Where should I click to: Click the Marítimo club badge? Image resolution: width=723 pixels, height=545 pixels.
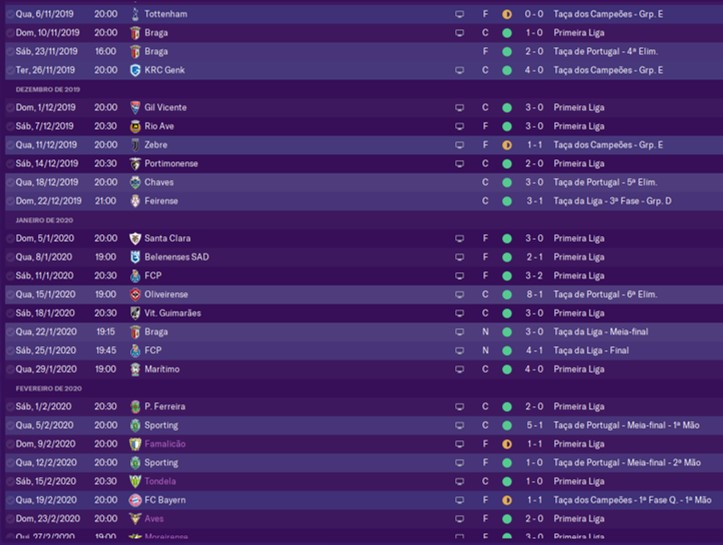136,369
